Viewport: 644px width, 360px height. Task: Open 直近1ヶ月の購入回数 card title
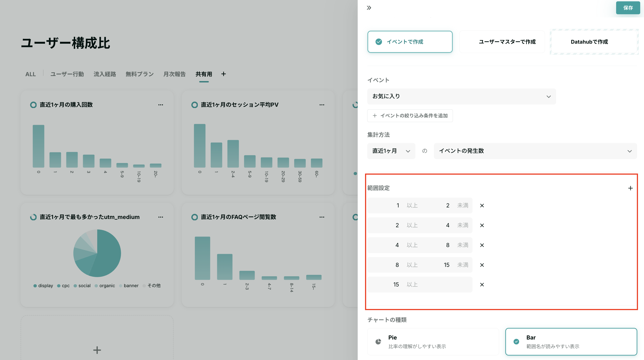click(66, 105)
